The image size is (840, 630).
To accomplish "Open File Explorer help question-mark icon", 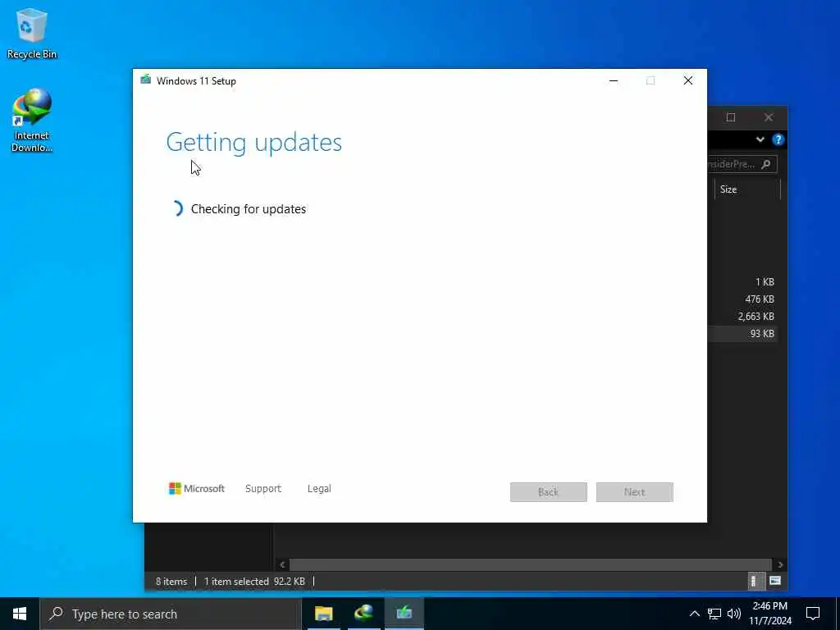I will [778, 139].
